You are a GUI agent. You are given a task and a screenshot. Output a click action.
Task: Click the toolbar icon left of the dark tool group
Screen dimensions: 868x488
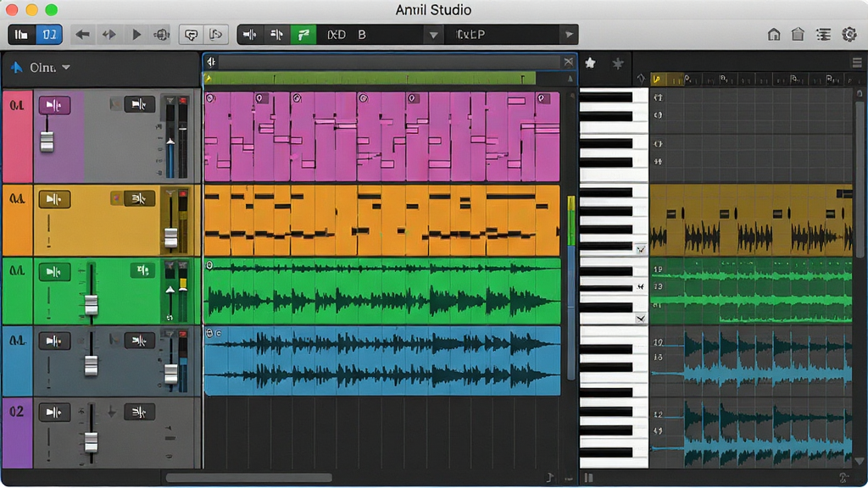click(x=215, y=35)
